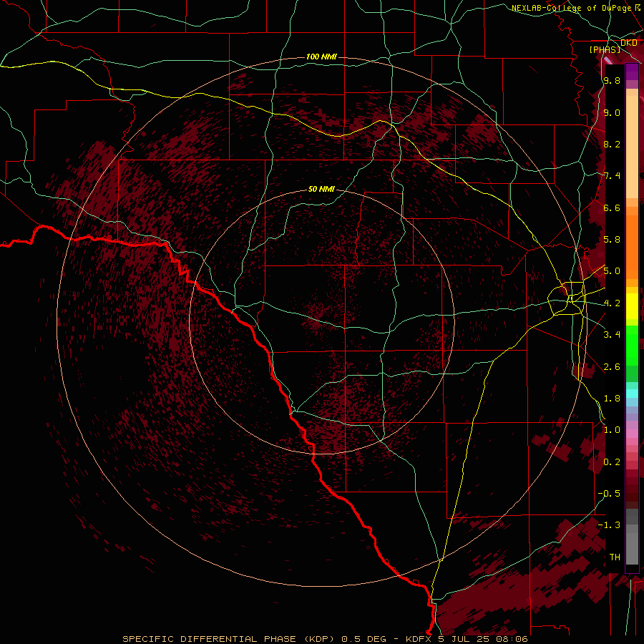The image size is (644, 644).
Task: Click the 6.6 scale value
Action: (612, 208)
